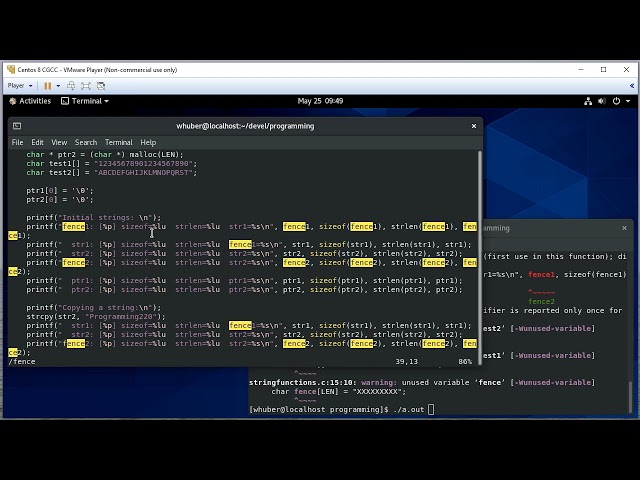Enter full screen mode via VMware toolbar icon

(x=86, y=86)
